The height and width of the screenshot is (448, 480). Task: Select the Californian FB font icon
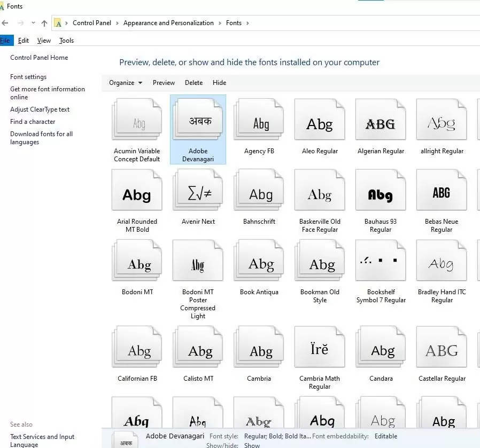point(137,347)
